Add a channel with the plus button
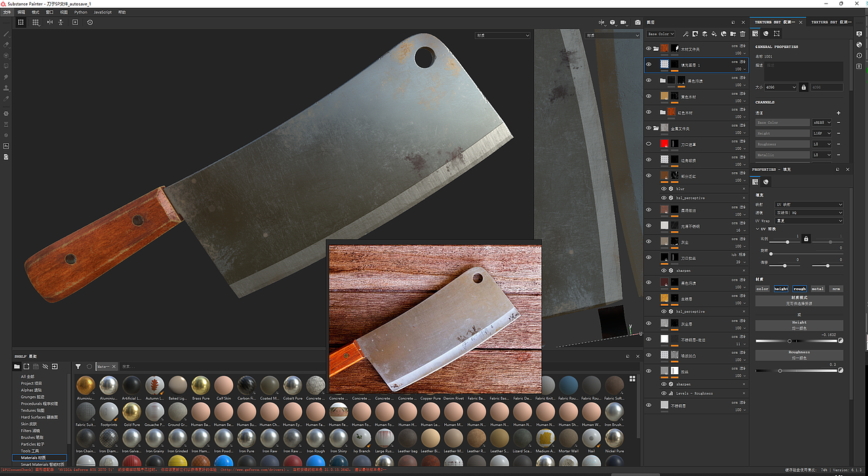 coord(838,113)
